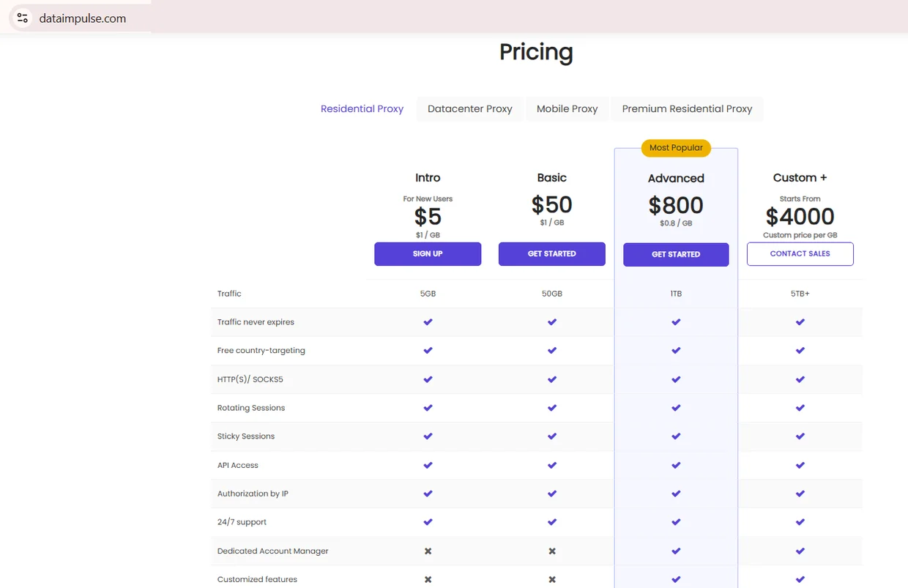Click the Basic checkmark for Traffic never expires
The width and height of the screenshot is (908, 588).
tap(552, 321)
